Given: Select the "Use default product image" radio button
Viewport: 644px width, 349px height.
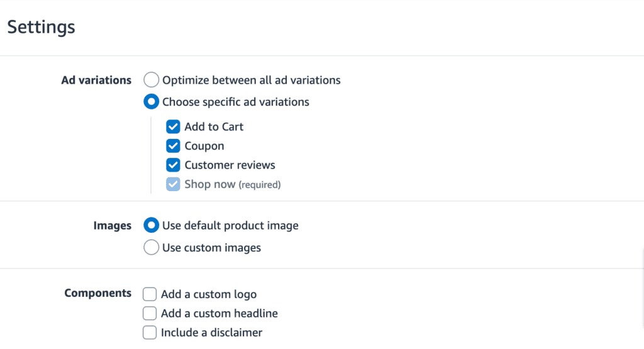Looking at the screenshot, I should [152, 225].
